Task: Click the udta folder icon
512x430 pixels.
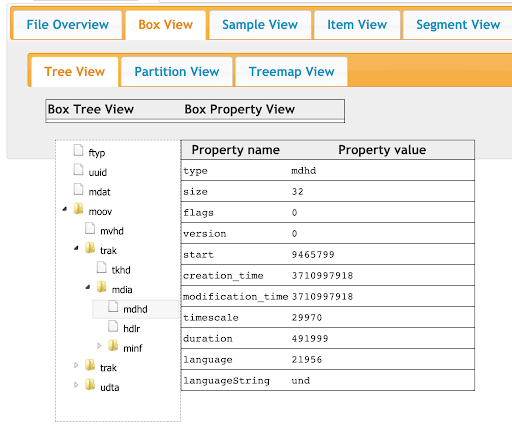Action: [x=90, y=385]
